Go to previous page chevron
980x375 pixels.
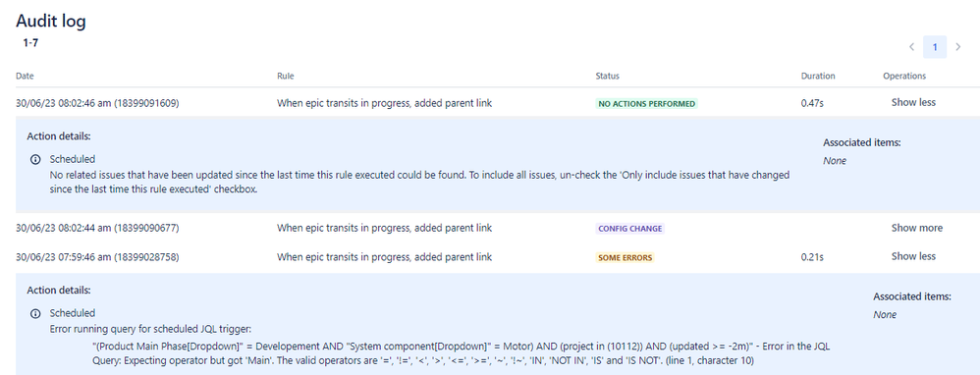(x=911, y=47)
